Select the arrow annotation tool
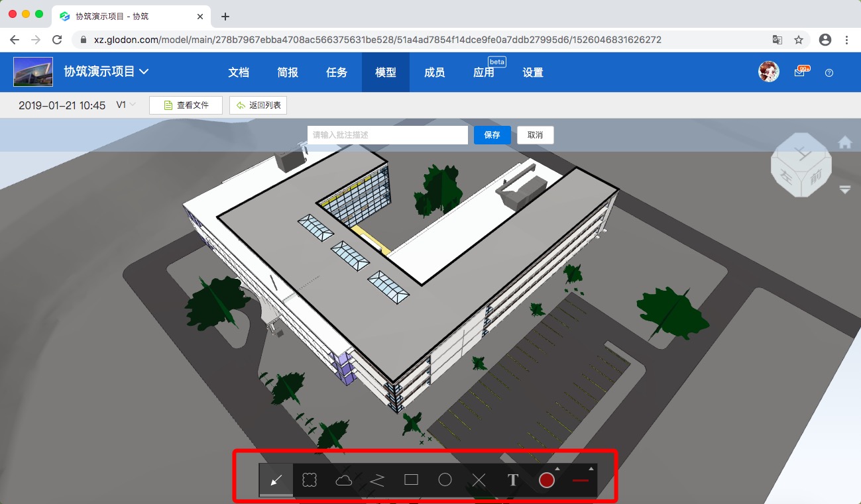861x504 pixels. pos(276,480)
